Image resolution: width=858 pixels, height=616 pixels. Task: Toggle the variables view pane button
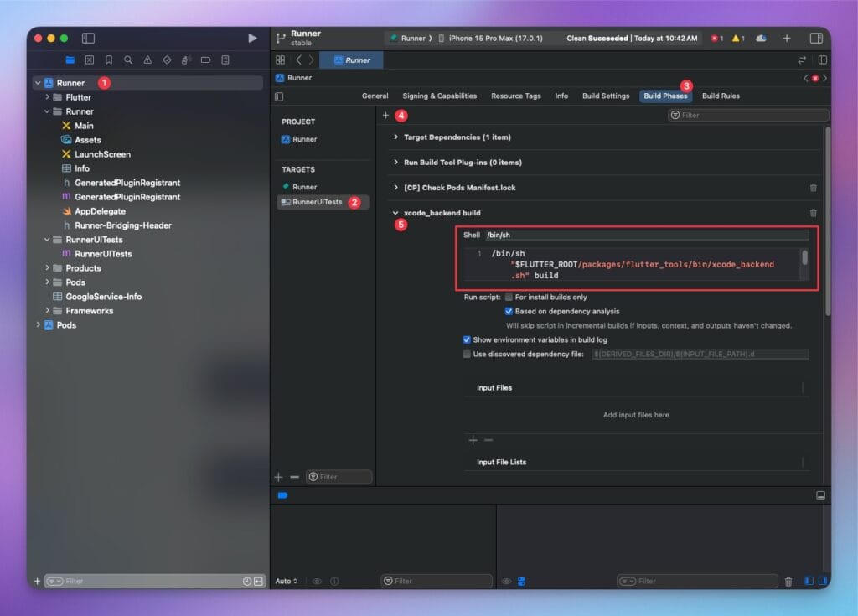[809, 581]
